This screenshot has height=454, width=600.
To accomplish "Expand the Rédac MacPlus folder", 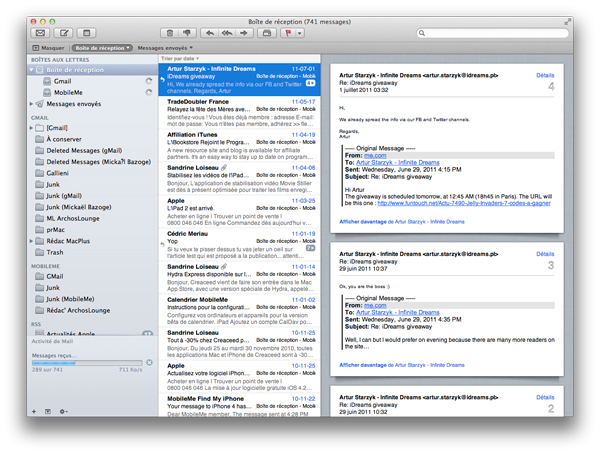I will [x=31, y=241].
